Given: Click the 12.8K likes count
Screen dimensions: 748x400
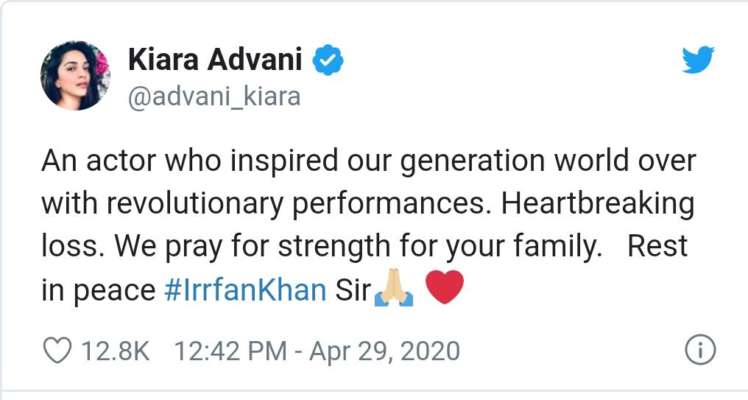Looking at the screenshot, I should point(115,351).
